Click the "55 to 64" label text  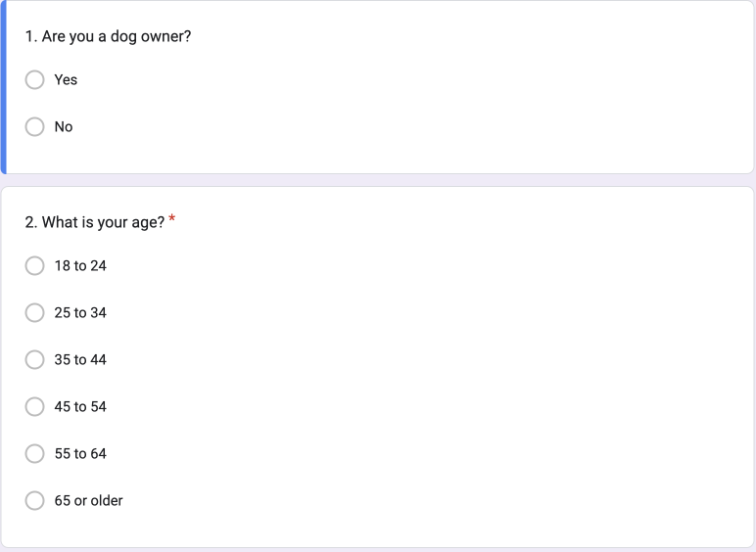80,454
